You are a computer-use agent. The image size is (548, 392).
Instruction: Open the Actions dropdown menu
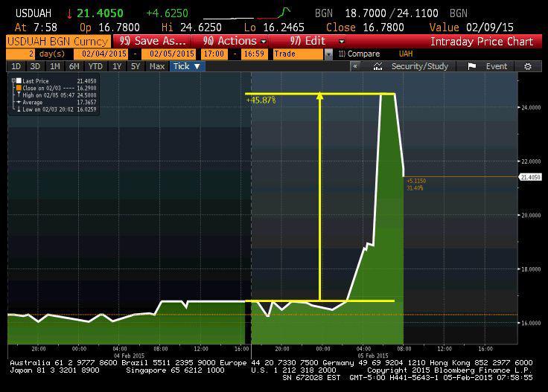coord(235,41)
